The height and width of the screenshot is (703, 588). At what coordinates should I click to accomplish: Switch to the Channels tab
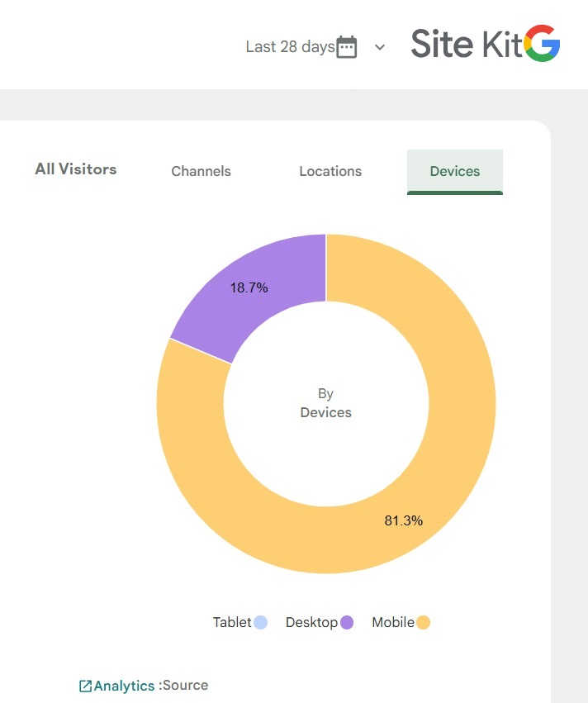pyautogui.click(x=201, y=171)
